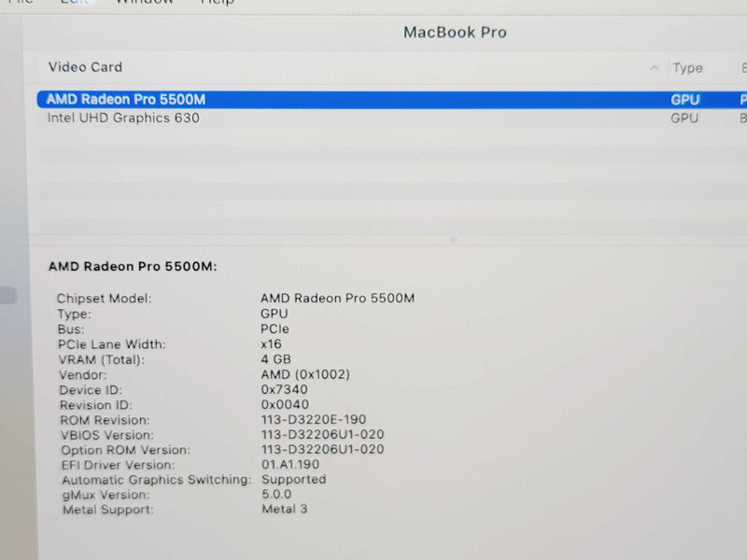Open the Window menu in menu bar
Viewport: 747px width, 560px height.
click(145, 3)
